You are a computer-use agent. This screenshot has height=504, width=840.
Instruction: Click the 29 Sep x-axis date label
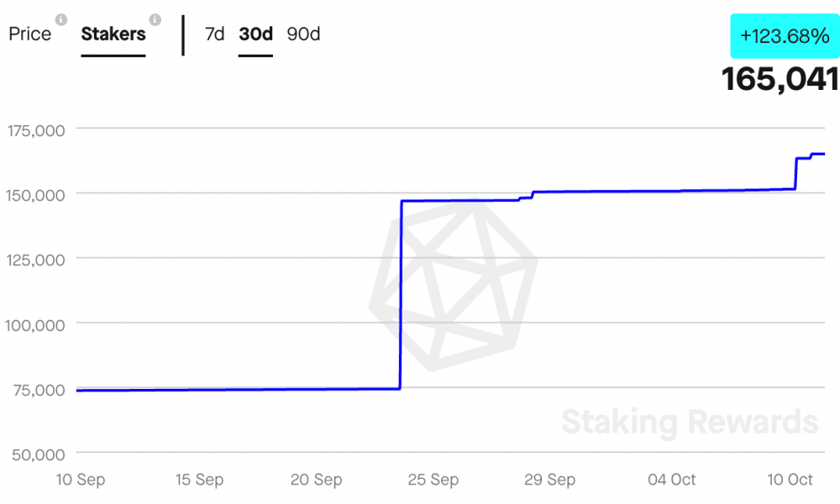pyautogui.click(x=549, y=480)
